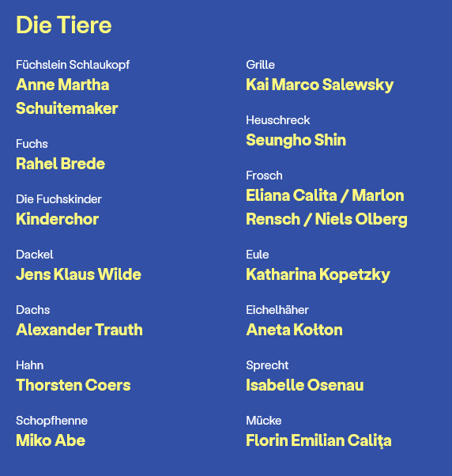Select the Kinderchor cast entry

(58, 219)
